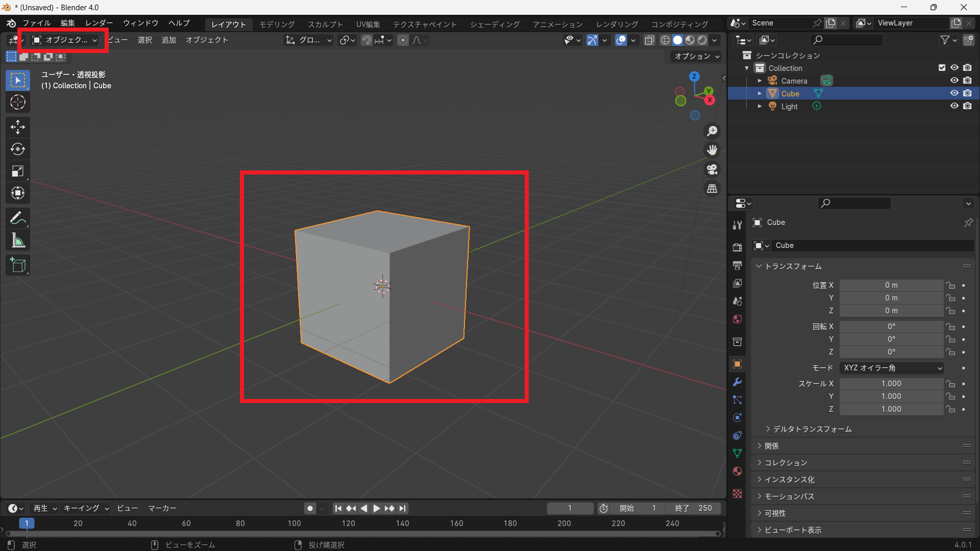Open Material properties tab

pyautogui.click(x=737, y=471)
